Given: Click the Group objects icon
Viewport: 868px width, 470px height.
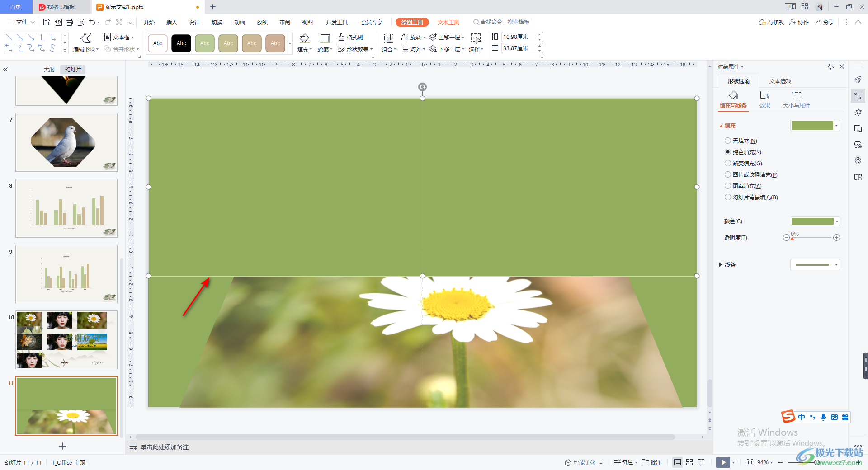Looking at the screenshot, I should pos(388,38).
